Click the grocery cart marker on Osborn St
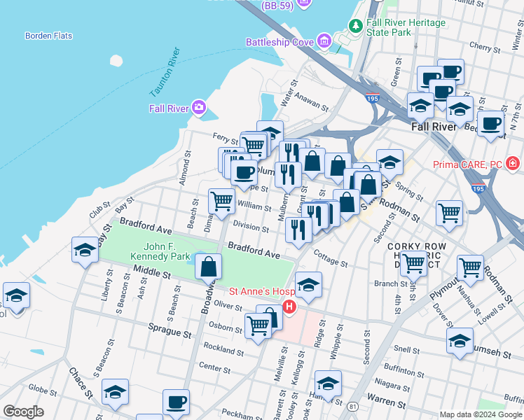524x420 pixels. pyautogui.click(x=258, y=325)
